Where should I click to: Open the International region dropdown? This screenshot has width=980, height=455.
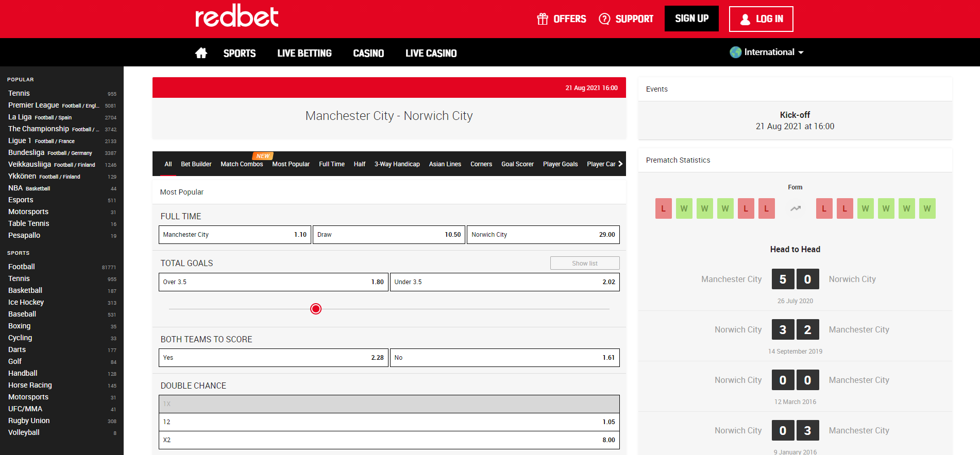tap(767, 52)
